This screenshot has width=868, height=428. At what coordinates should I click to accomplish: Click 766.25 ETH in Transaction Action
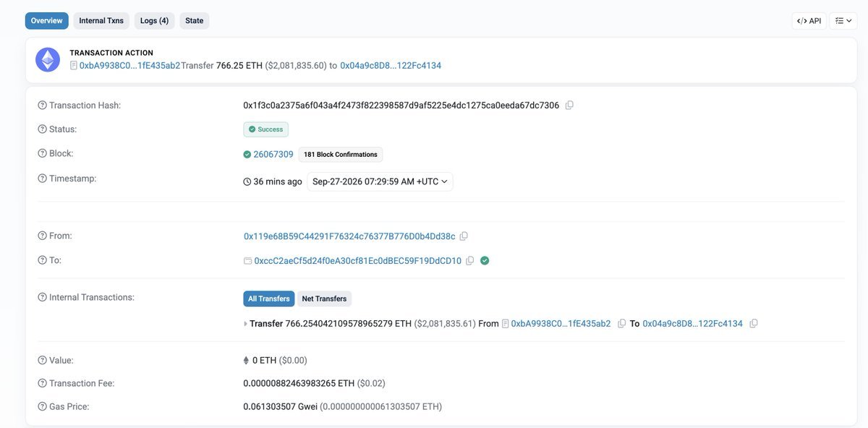click(x=239, y=65)
